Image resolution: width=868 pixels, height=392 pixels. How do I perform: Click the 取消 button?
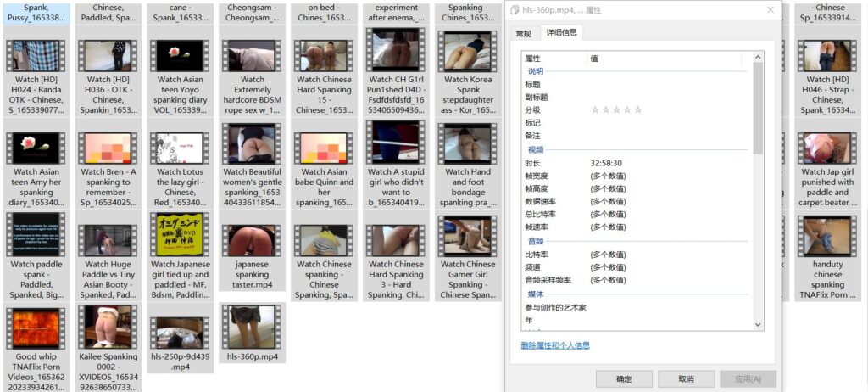[x=686, y=379]
